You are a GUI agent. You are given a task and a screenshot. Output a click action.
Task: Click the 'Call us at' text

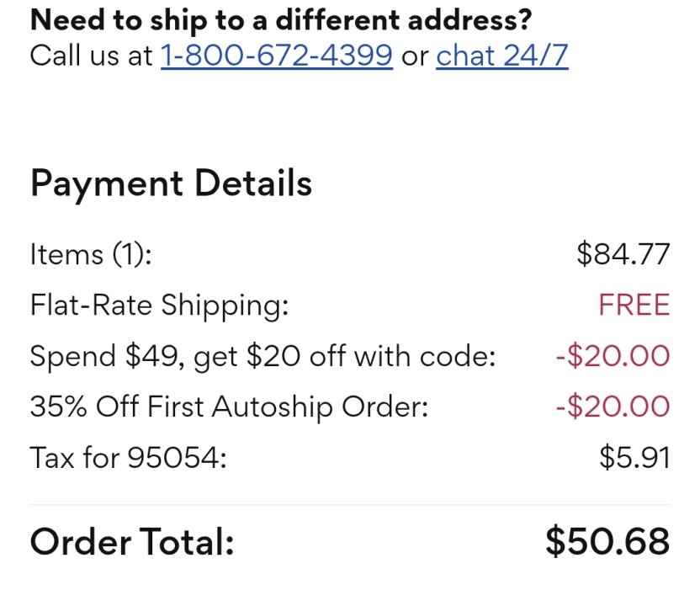[92, 56]
